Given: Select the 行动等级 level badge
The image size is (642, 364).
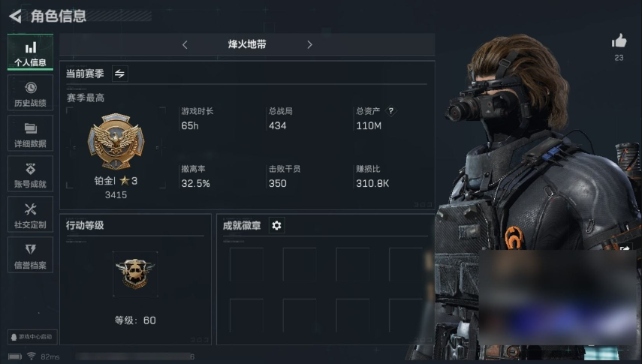Looking at the screenshot, I should [x=135, y=273].
